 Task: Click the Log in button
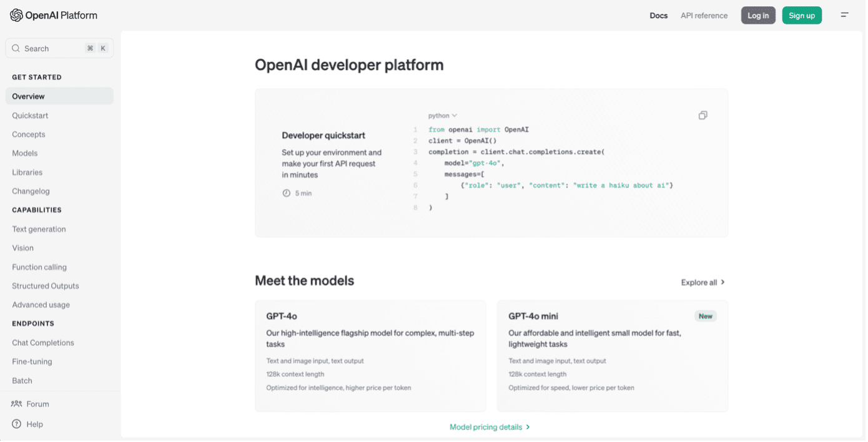point(758,16)
